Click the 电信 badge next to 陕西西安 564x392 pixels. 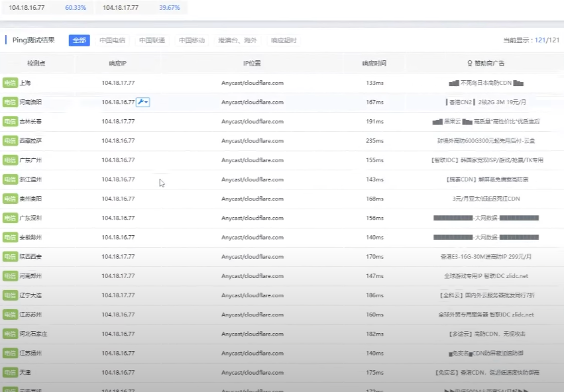(x=10, y=256)
